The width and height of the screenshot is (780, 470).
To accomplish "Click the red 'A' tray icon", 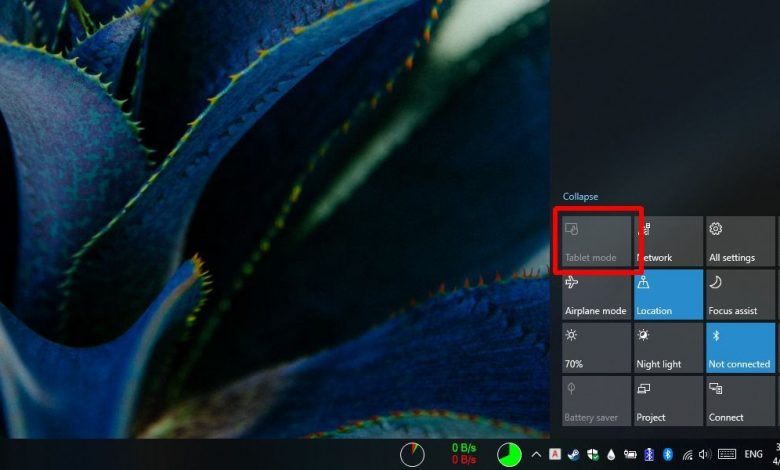I will point(555,454).
